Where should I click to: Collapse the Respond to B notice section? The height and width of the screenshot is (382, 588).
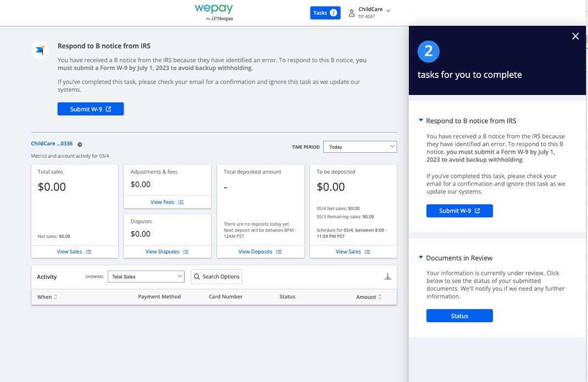421,120
